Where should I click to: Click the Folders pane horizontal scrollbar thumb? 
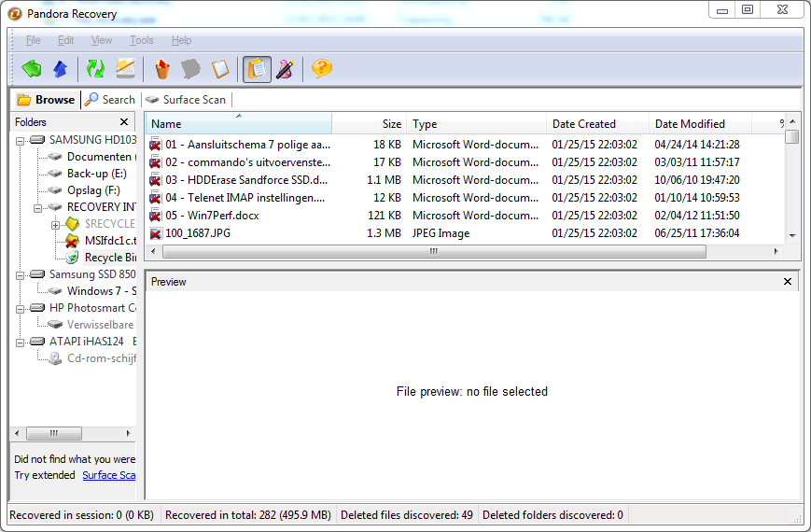coord(54,433)
